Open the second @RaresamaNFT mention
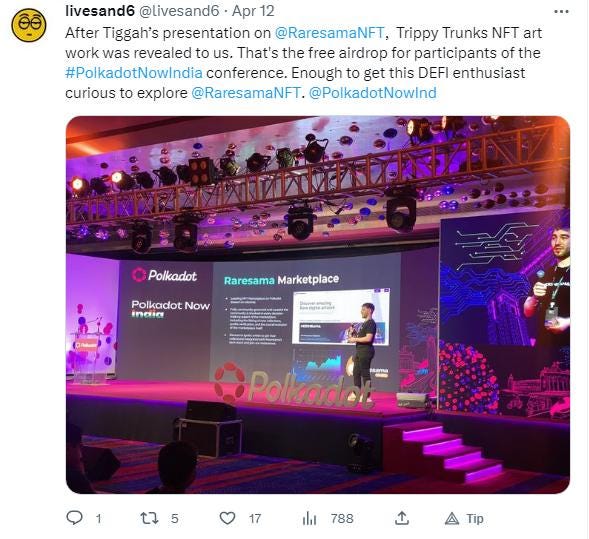589x539 pixels. pos(246,93)
